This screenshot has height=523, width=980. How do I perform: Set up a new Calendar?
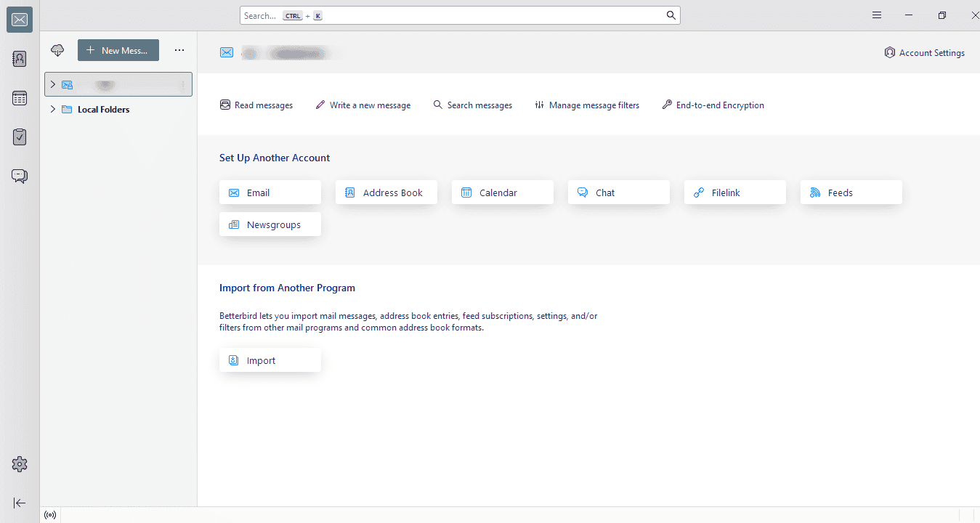[x=503, y=192]
